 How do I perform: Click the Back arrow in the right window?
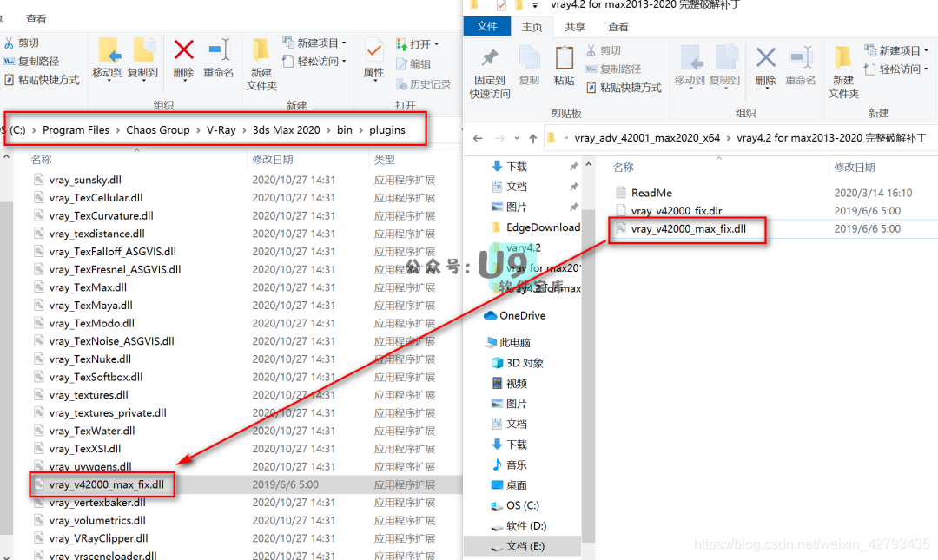pyautogui.click(x=478, y=138)
